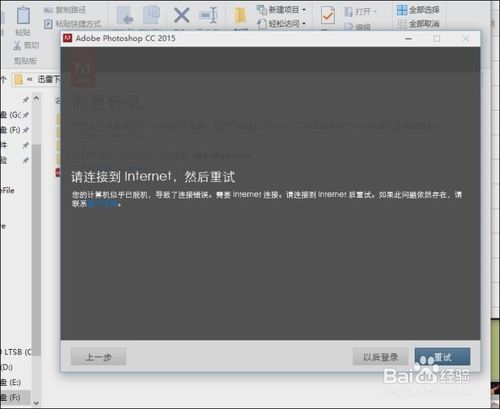Viewport: 500px width, 409px height.
Task: Click the up arrow beside Explorer address bar
Action: point(3,79)
